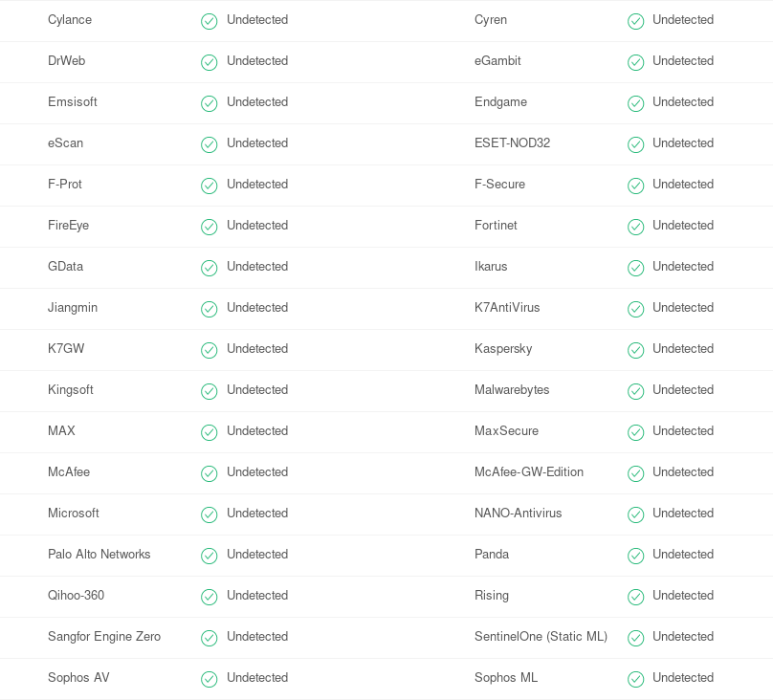
Task: Click the Undetected text beside Emsisoft
Action: (x=257, y=102)
